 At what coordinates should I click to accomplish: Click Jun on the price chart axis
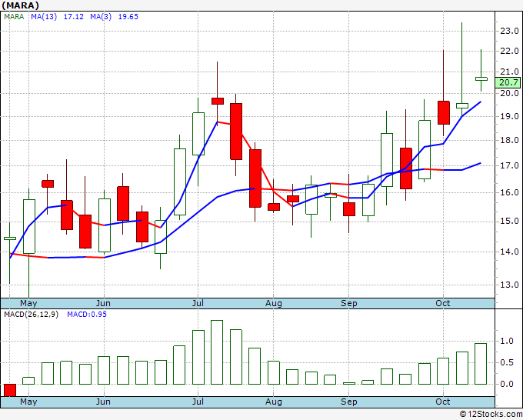pyautogui.click(x=103, y=303)
